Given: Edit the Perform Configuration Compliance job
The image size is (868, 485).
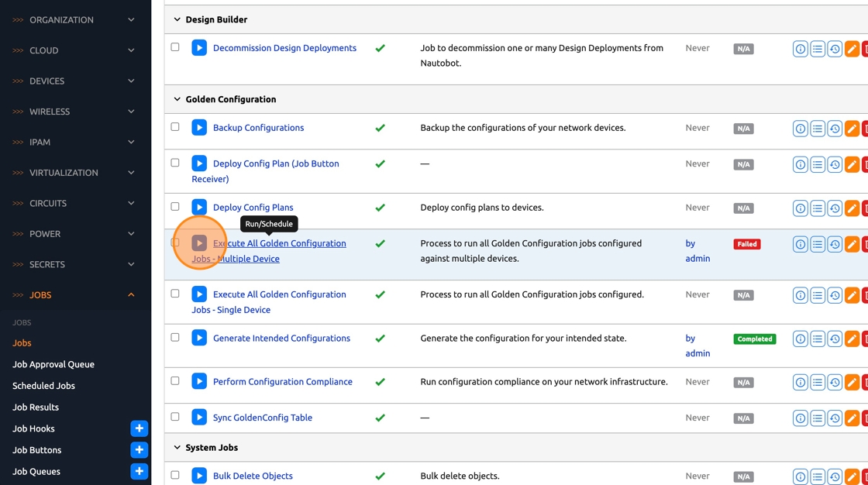Looking at the screenshot, I should click(x=852, y=383).
